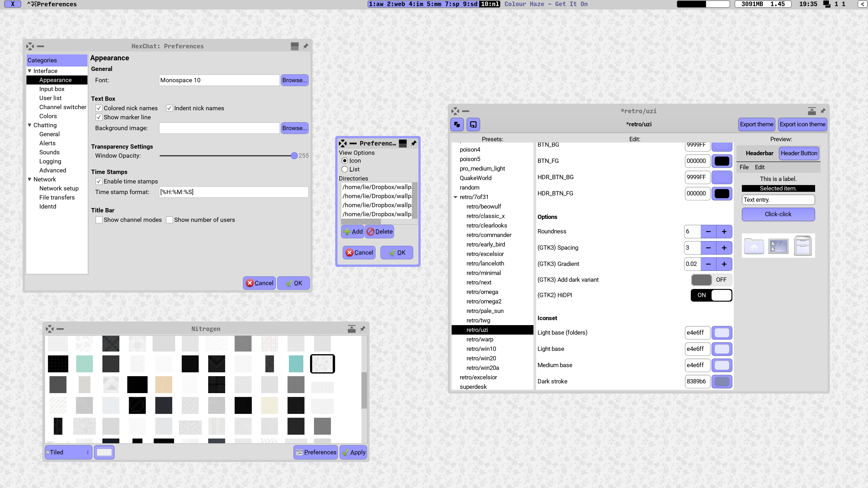Increase Roundness with the plus button
Viewport: 868px width, 488px height.
(x=724, y=231)
